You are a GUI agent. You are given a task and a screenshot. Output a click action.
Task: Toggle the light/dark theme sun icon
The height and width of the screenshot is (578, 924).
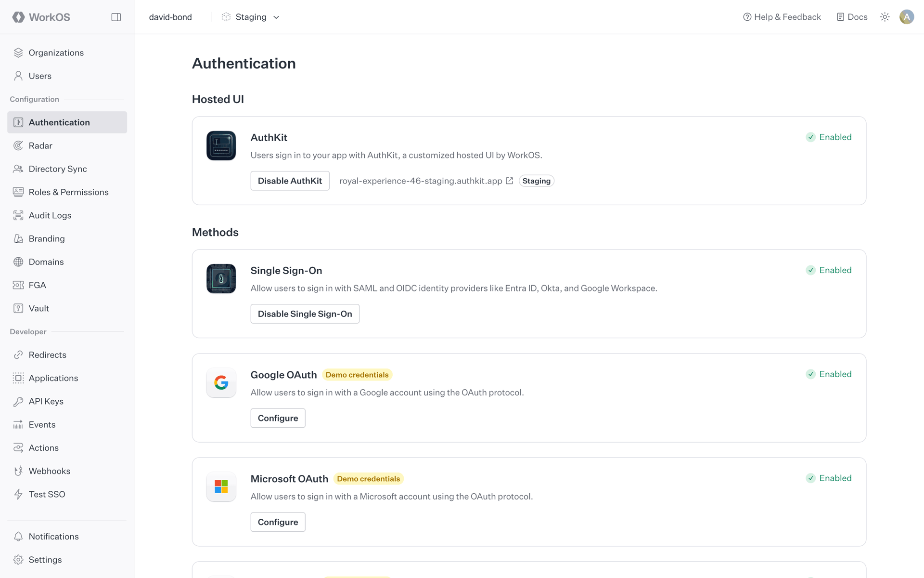click(x=885, y=17)
